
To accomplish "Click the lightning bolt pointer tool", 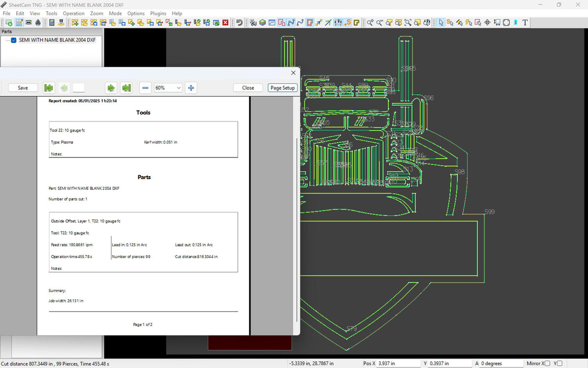I will [469, 23].
